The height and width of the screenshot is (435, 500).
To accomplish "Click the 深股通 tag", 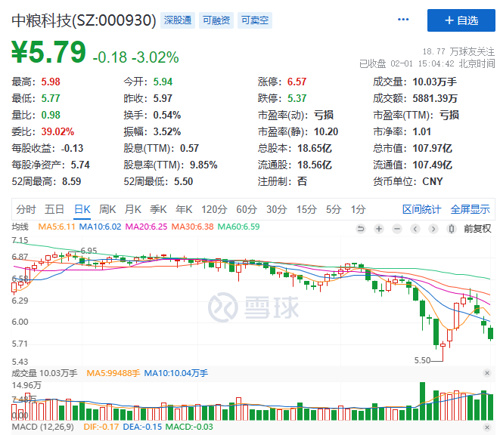I will click(178, 20).
